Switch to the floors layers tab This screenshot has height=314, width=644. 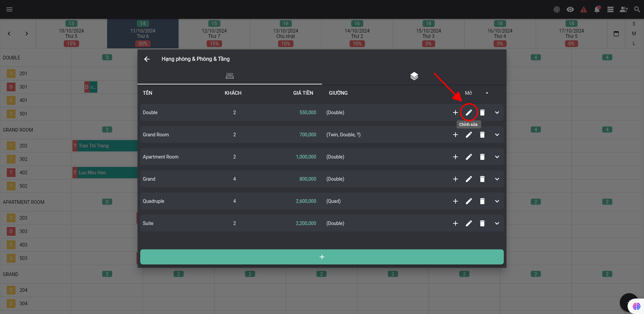coord(414,76)
